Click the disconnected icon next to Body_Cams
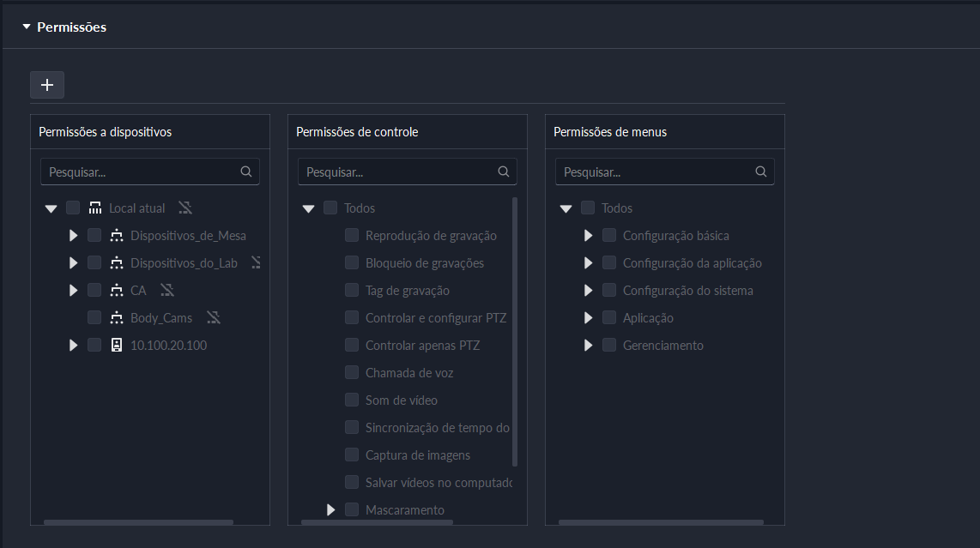Screen dimensions: 980x548 (x=214, y=318)
